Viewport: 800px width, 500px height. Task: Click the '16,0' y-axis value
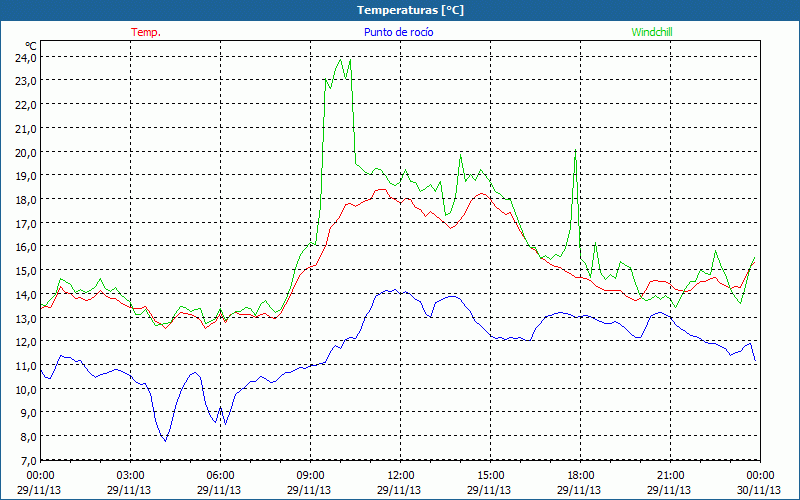(x=25, y=247)
